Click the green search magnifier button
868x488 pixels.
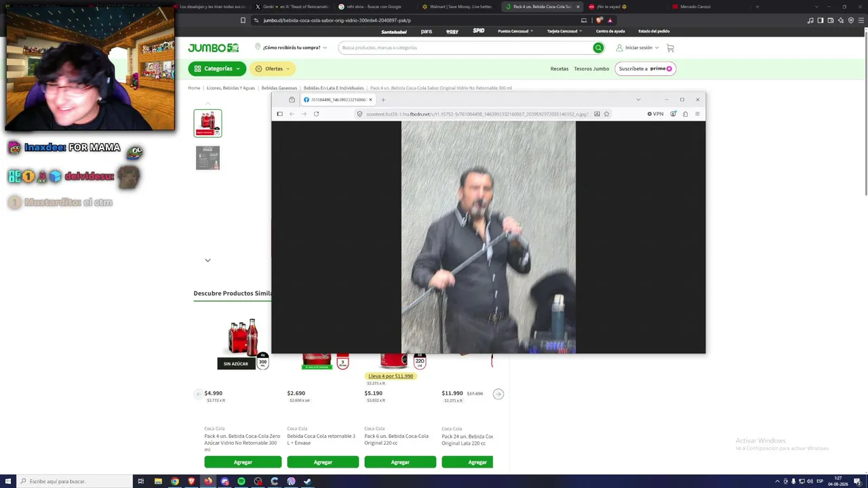[598, 48]
